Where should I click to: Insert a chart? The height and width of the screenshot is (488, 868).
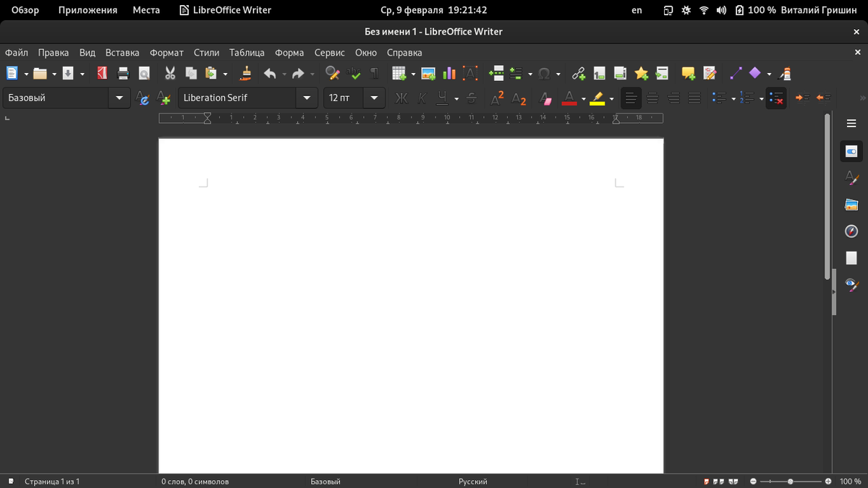[449, 73]
